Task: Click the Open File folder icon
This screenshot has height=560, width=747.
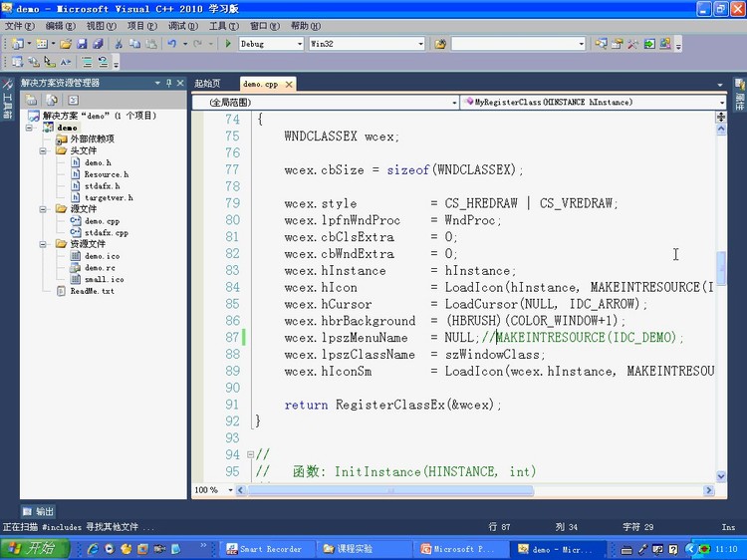Action: [66, 44]
